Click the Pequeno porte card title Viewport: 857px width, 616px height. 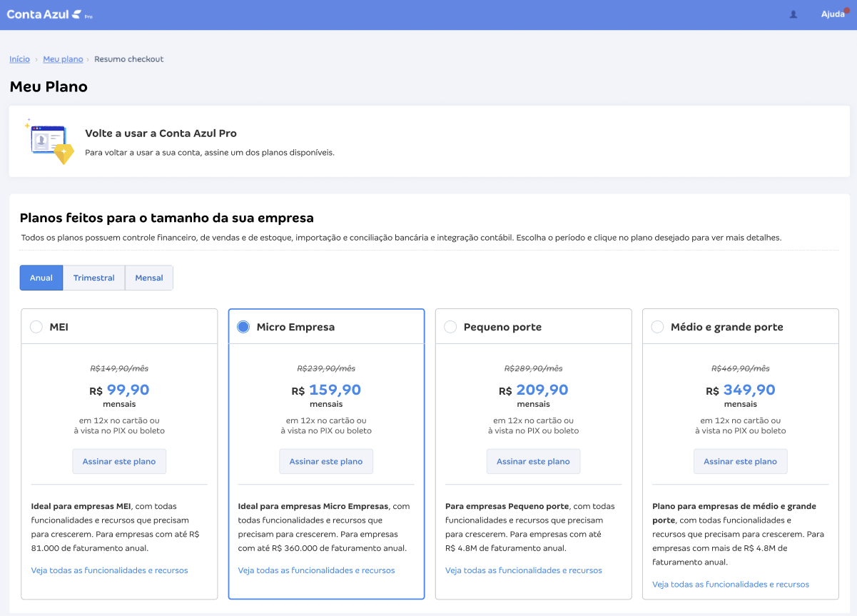502,327
